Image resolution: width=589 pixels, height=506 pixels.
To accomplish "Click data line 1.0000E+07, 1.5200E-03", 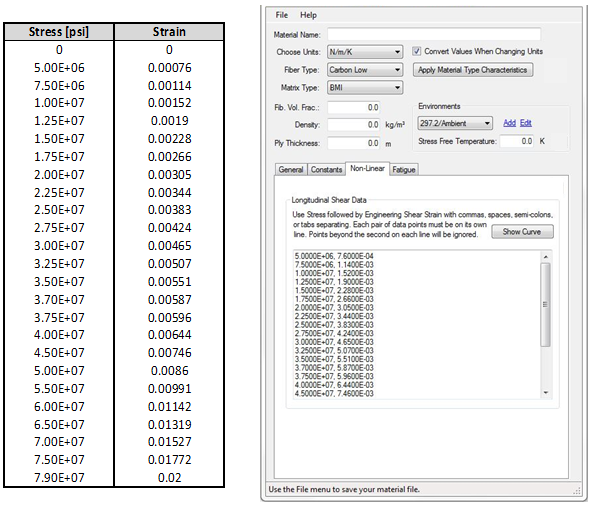I will 334,273.
